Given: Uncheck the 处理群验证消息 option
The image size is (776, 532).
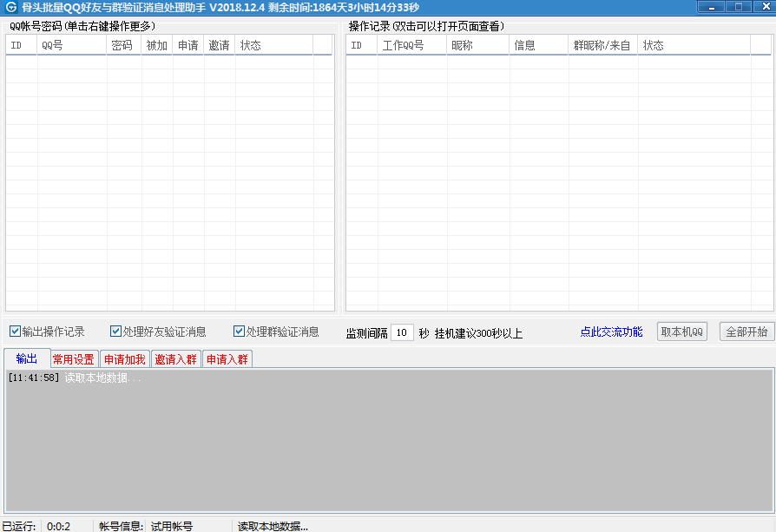Looking at the screenshot, I should [240, 332].
